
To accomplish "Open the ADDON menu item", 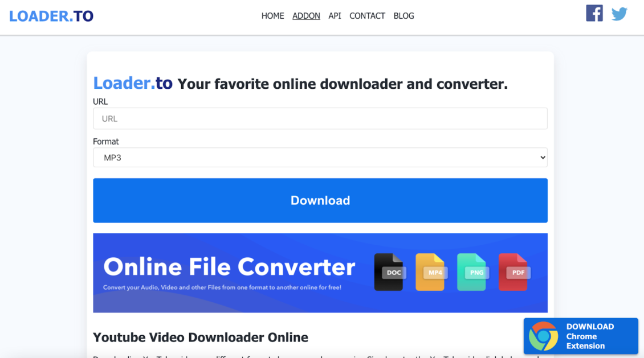I will point(306,15).
